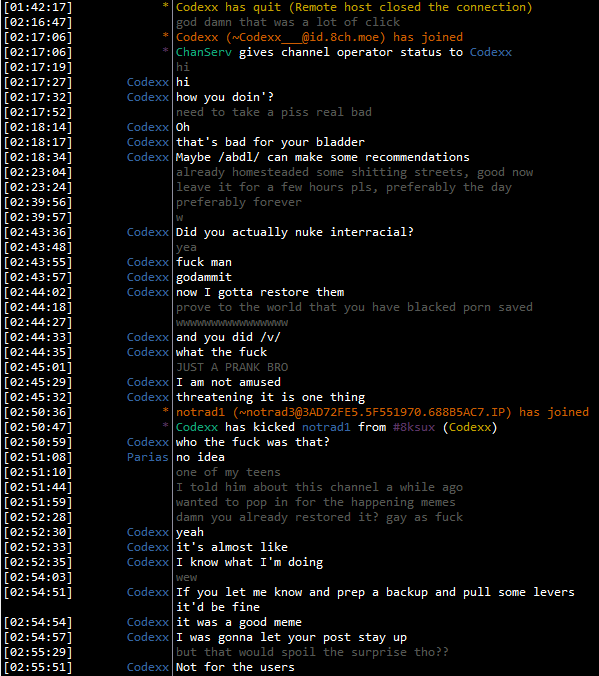Click Codexx nick beside 'Did you actually nuke interracial?'
599x676 pixels.
[147, 232]
